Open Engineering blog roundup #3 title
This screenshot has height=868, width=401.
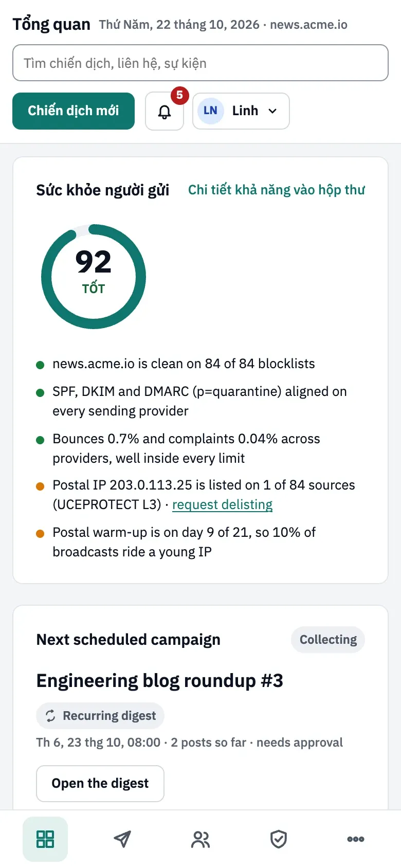[x=160, y=681]
